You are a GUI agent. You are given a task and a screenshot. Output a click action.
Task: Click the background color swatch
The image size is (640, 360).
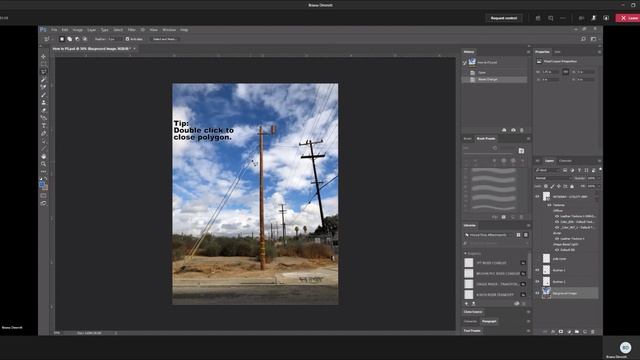(x=45, y=188)
